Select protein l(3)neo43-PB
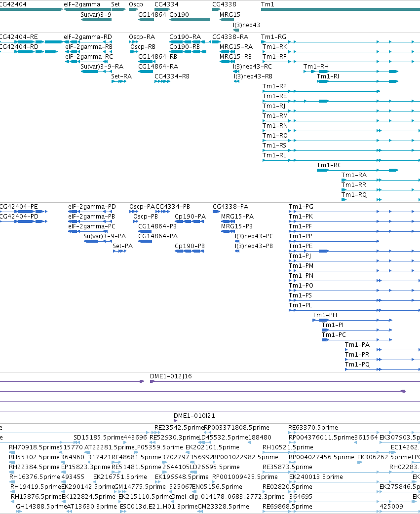 point(254,246)
